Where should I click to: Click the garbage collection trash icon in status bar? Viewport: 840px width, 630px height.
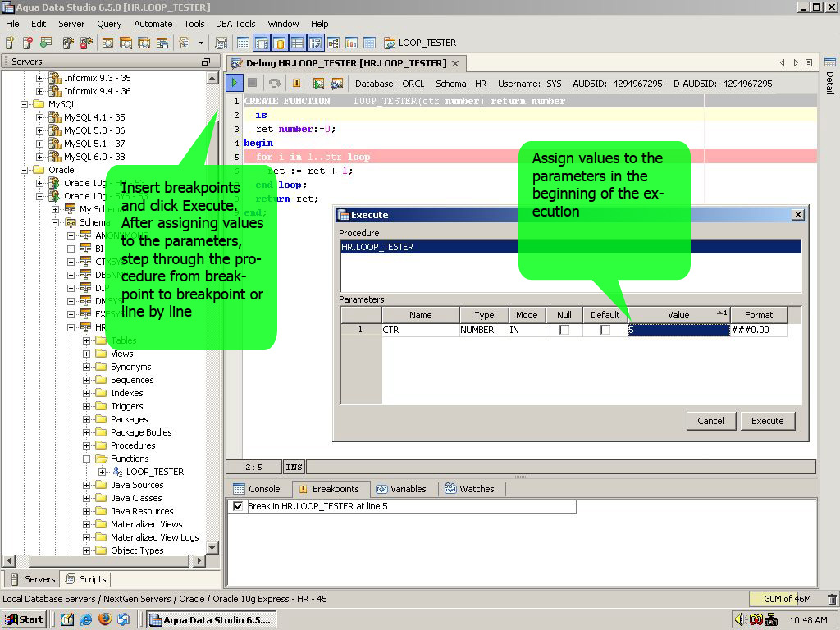click(832, 599)
